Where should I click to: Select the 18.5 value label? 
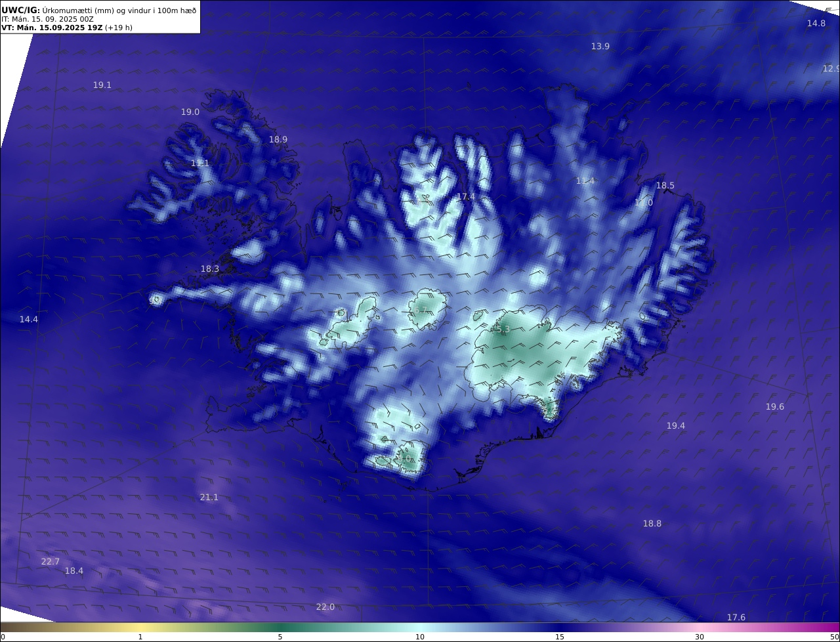tap(665, 186)
